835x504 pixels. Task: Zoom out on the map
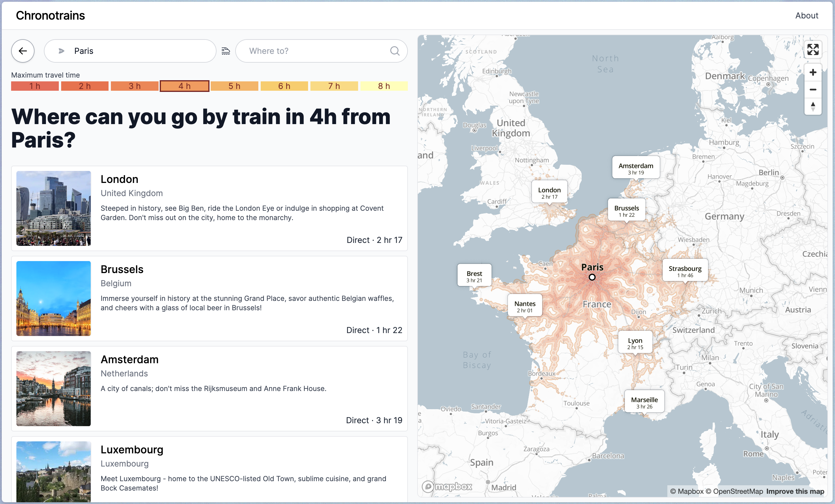pyautogui.click(x=813, y=90)
